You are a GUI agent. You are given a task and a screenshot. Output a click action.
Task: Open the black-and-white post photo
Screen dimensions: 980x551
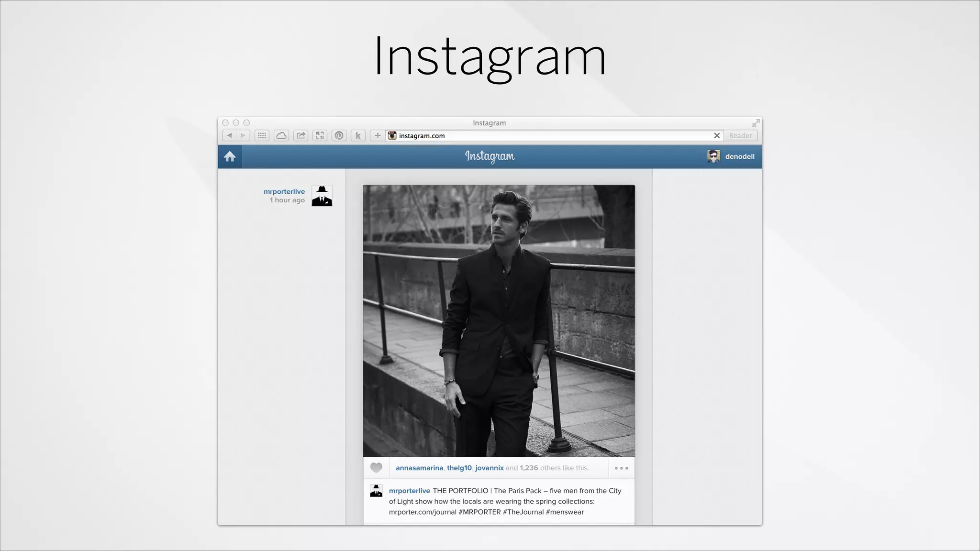coord(499,320)
